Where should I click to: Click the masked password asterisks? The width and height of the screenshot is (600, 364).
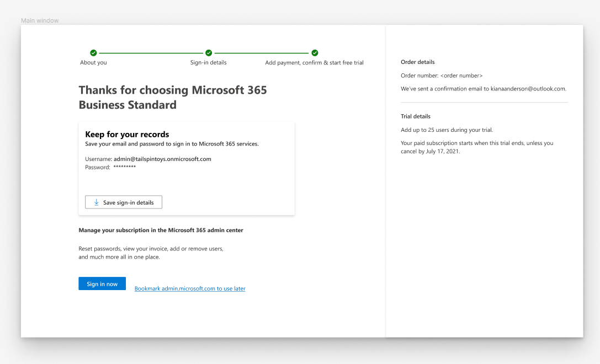pos(124,167)
